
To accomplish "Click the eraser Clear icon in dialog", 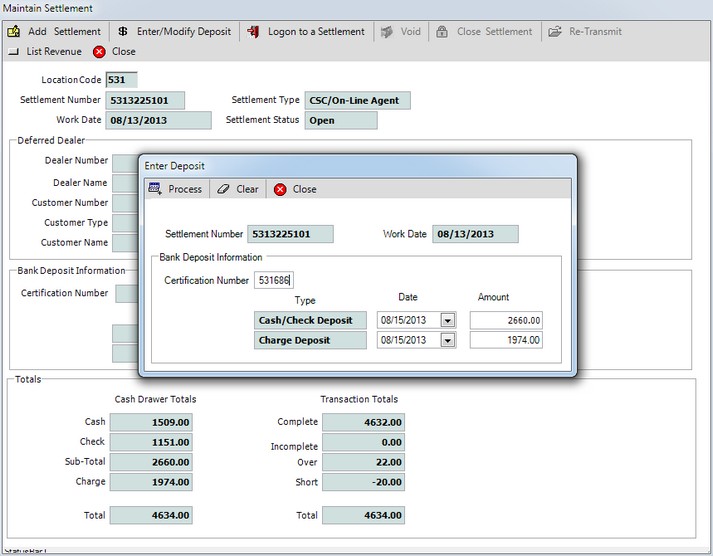I will click(x=223, y=189).
